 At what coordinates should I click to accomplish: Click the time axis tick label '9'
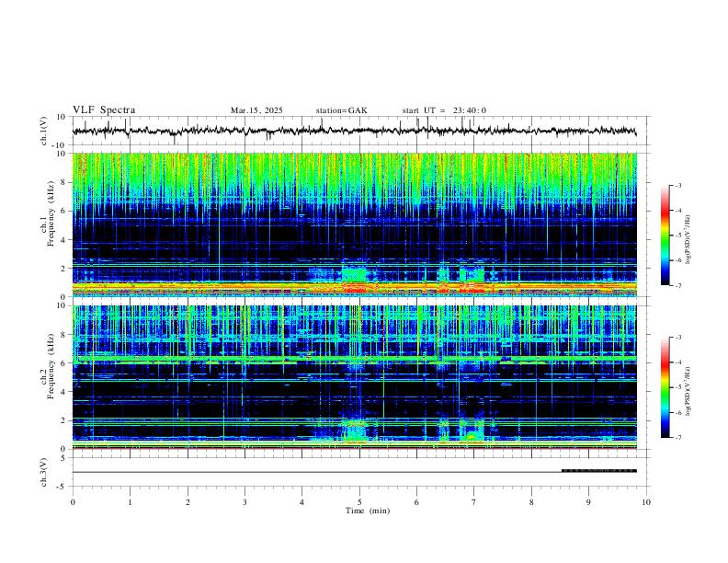click(x=588, y=502)
